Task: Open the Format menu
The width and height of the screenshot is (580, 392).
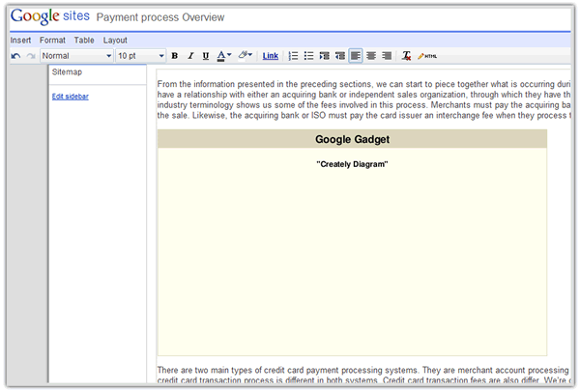Action: [x=52, y=40]
